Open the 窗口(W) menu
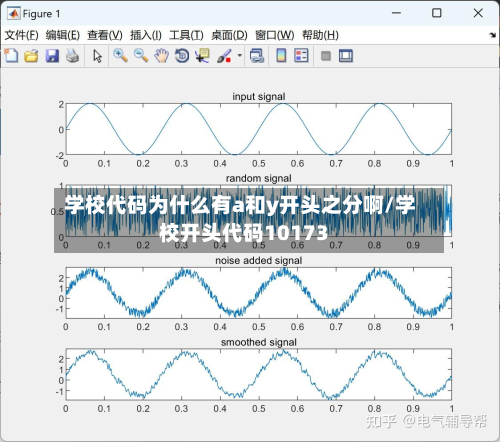The height and width of the screenshot is (442, 500). click(275, 35)
